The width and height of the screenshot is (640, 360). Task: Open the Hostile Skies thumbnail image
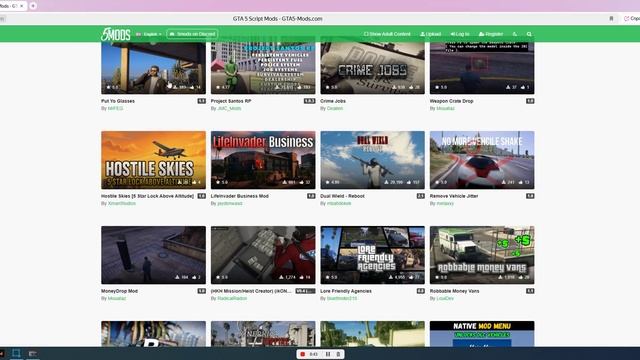tap(153, 160)
